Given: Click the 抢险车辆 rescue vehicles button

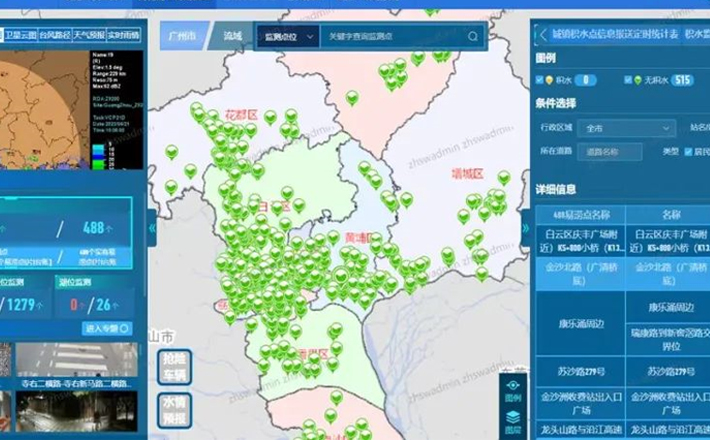Looking at the screenshot, I should pyautogui.click(x=174, y=367).
